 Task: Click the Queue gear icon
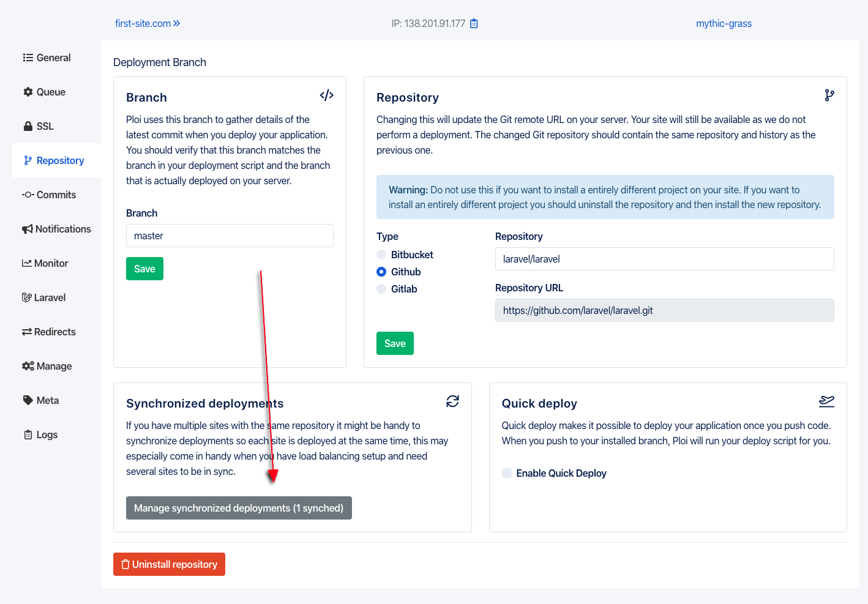28,92
